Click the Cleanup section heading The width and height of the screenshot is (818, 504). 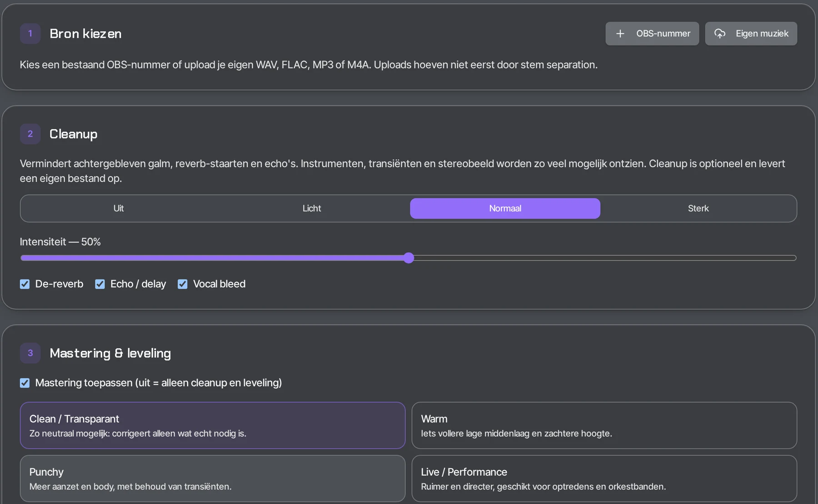point(74,135)
